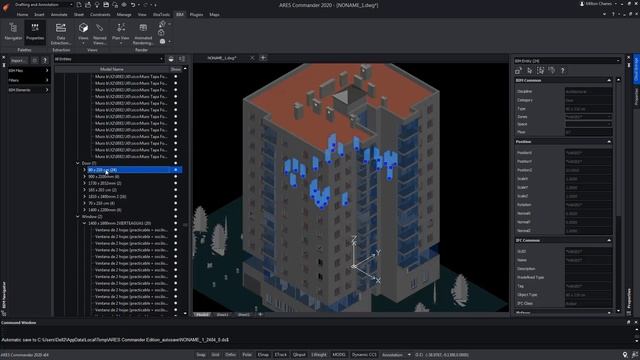Click the magnifier icon in status bar

(x=625, y=355)
